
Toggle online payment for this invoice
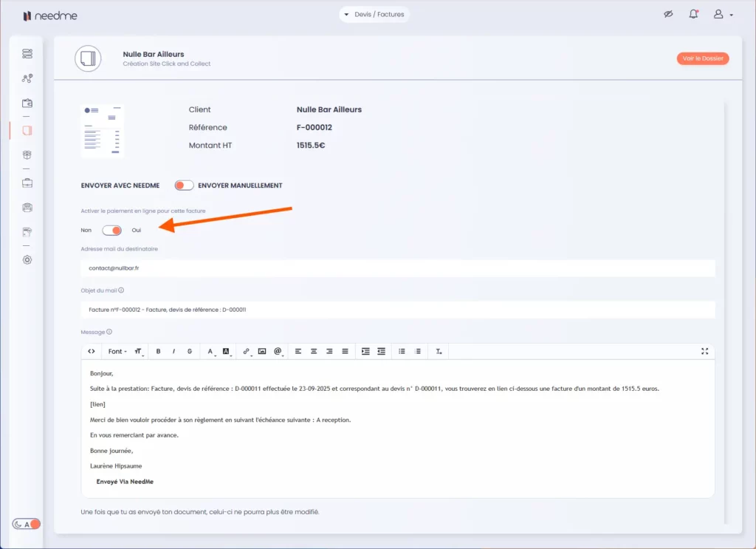point(111,231)
